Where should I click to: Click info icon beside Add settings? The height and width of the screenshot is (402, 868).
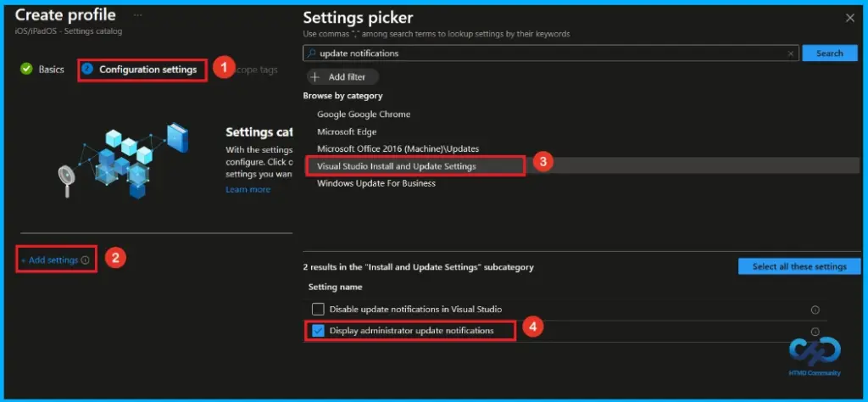tap(85, 260)
